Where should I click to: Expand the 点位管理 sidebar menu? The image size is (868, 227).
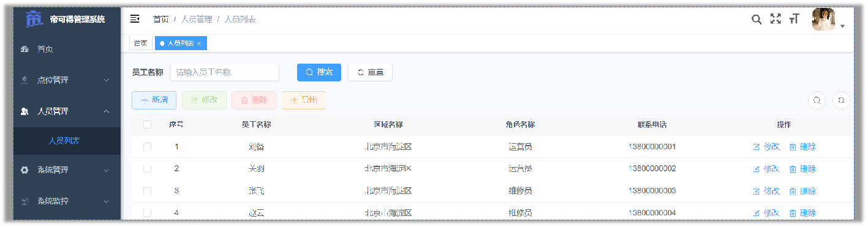(67, 80)
